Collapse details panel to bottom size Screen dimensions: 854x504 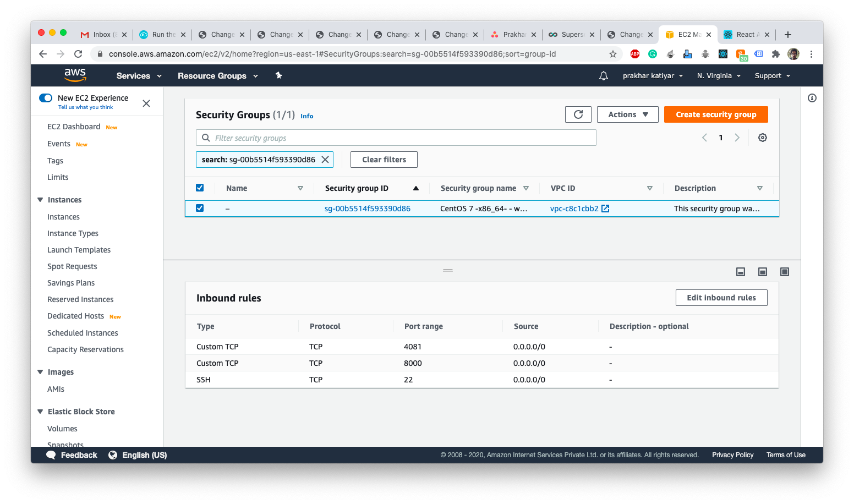pos(741,272)
